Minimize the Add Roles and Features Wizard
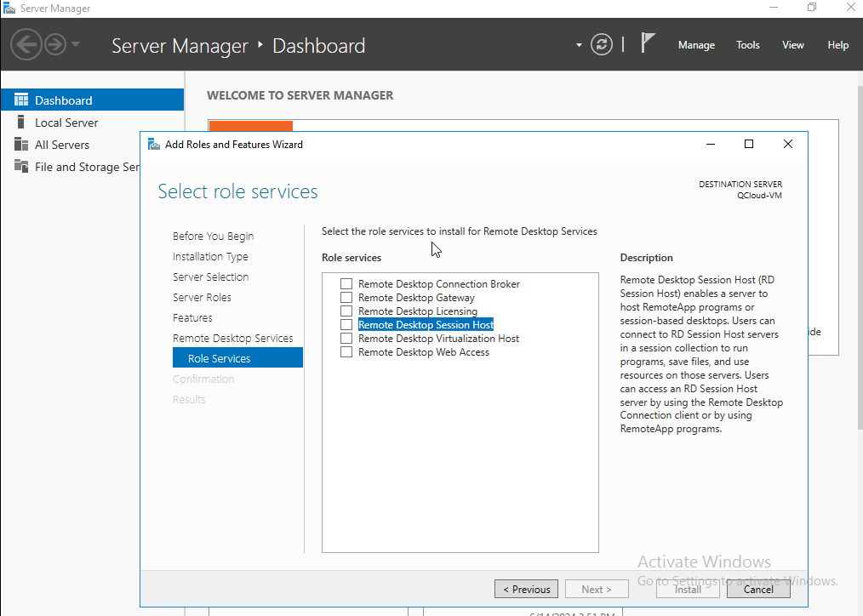 click(711, 144)
